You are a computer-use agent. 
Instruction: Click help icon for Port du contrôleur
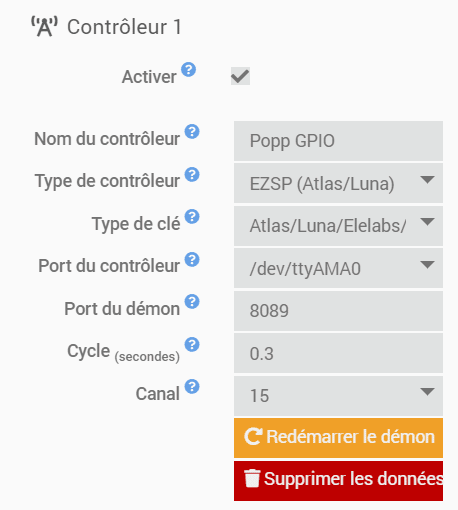pyautogui.click(x=192, y=259)
